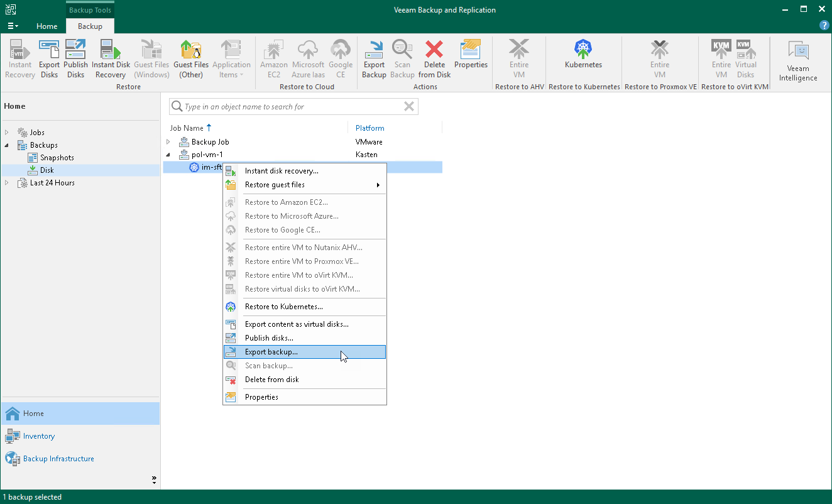Click the Amazon EC2 ribbon icon

coord(274,59)
